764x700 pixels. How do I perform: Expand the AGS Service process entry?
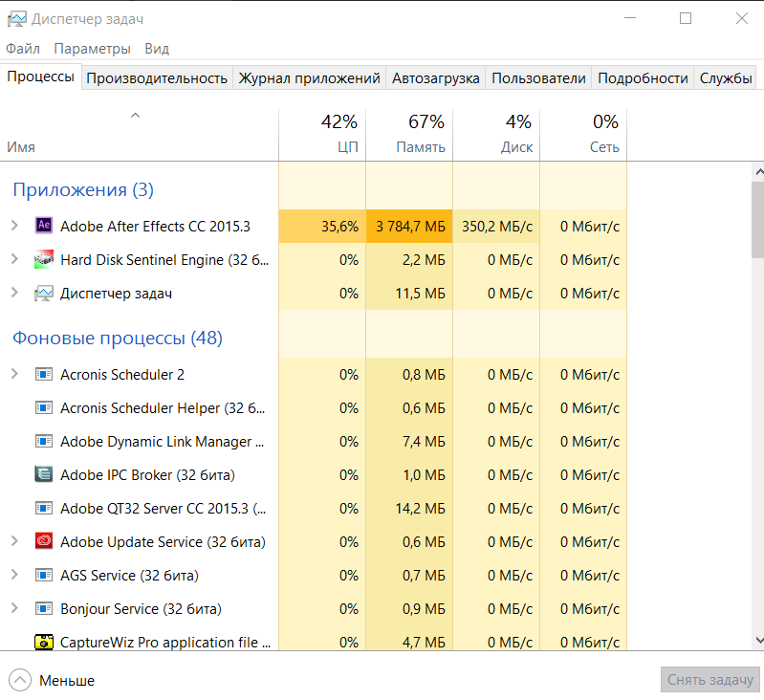tap(14, 575)
